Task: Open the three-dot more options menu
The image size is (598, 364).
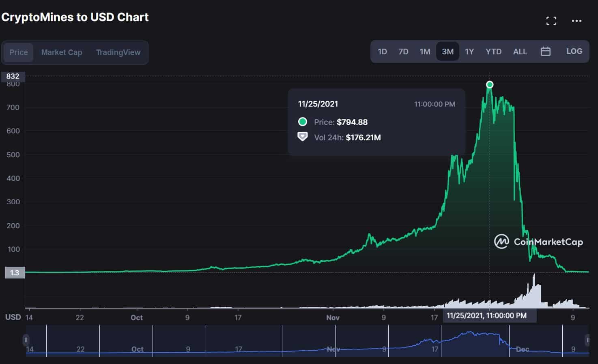Action: 576,21
